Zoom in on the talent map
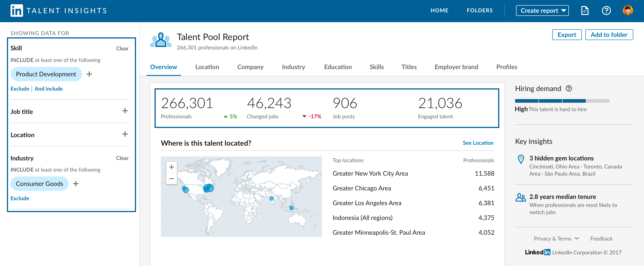 click(x=172, y=167)
